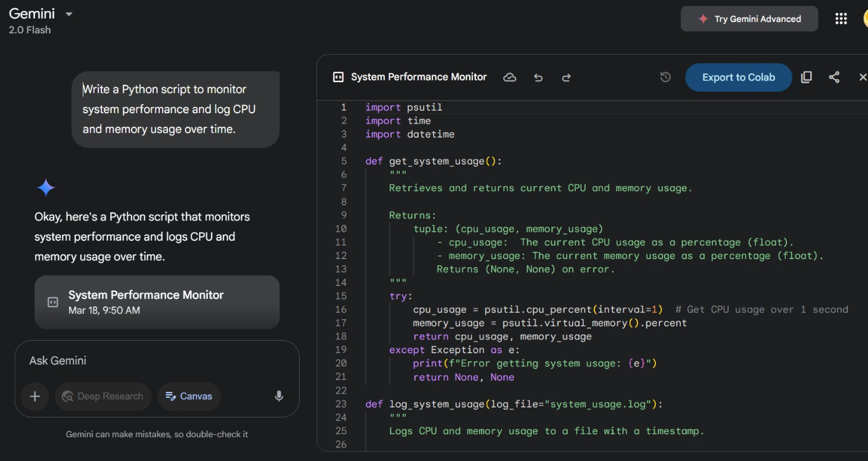
Task: Click the code icon on the chat card
Action: (x=52, y=302)
